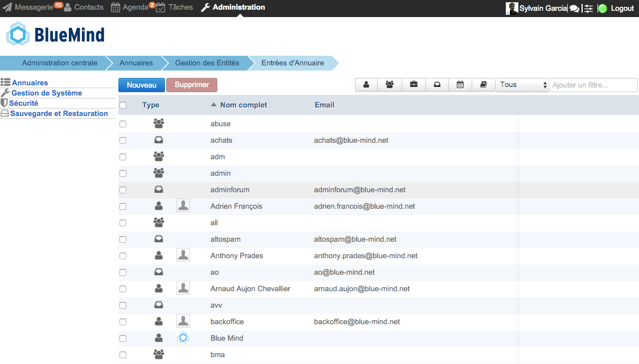Click the user icon for Adrien François
The image size is (639, 364).
coord(159,206)
